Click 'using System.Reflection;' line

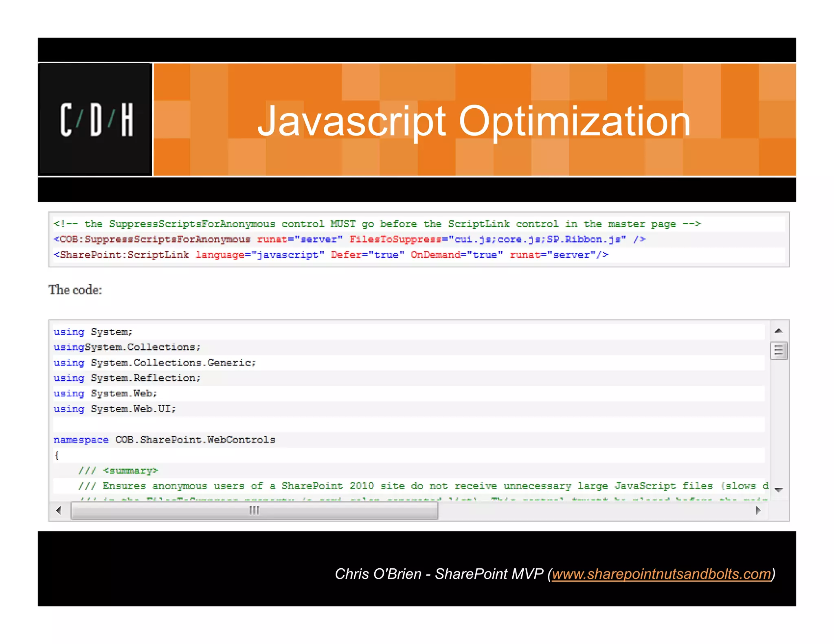pyautogui.click(x=127, y=378)
